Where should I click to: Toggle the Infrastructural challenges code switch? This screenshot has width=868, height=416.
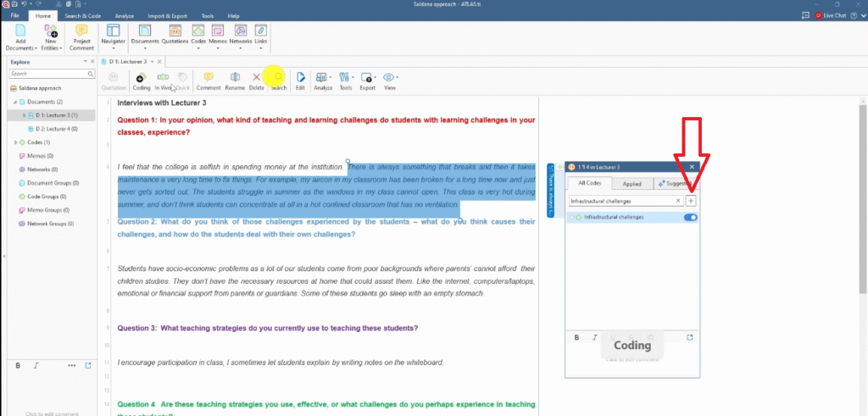[690, 218]
